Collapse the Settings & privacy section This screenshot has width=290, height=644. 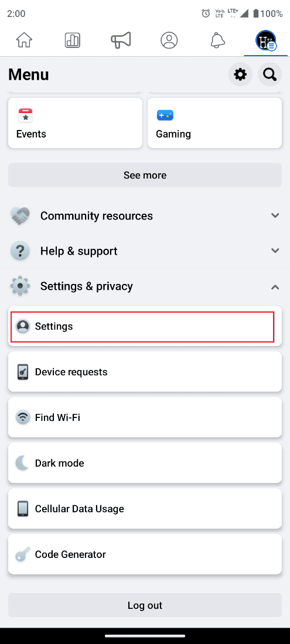click(x=145, y=286)
